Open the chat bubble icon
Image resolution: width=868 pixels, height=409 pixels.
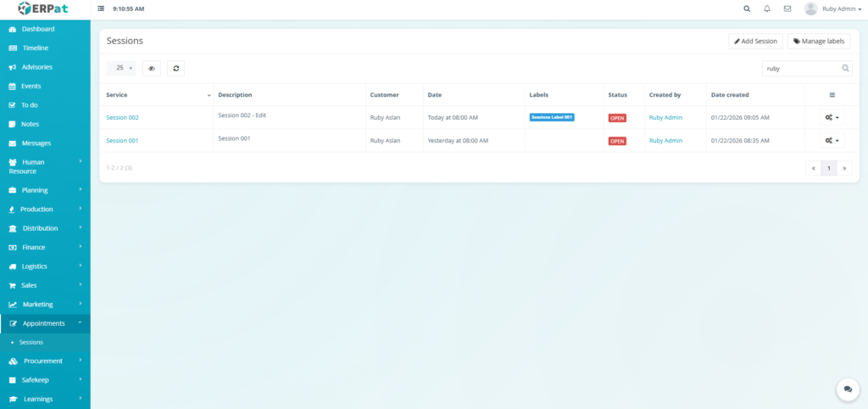(847, 389)
